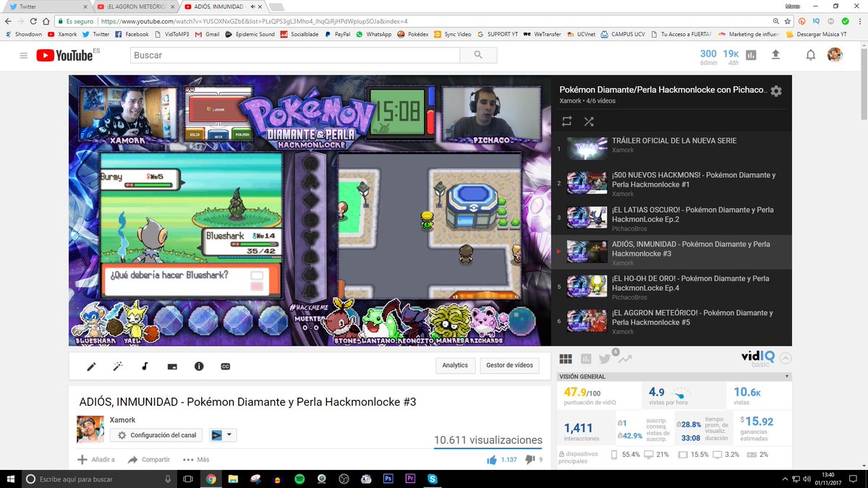This screenshot has height=488, width=868.
Task: Click Compartir share option
Action: tap(149, 459)
